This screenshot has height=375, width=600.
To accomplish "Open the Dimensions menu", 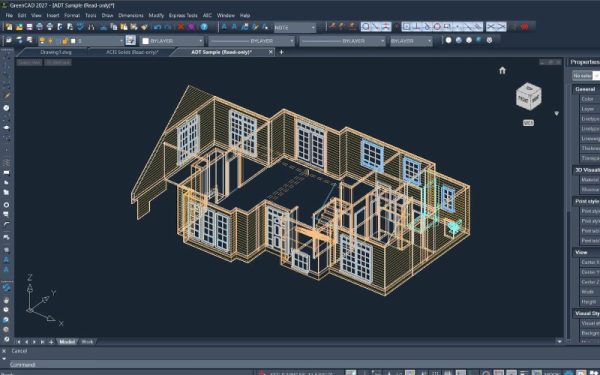I will tap(130, 16).
